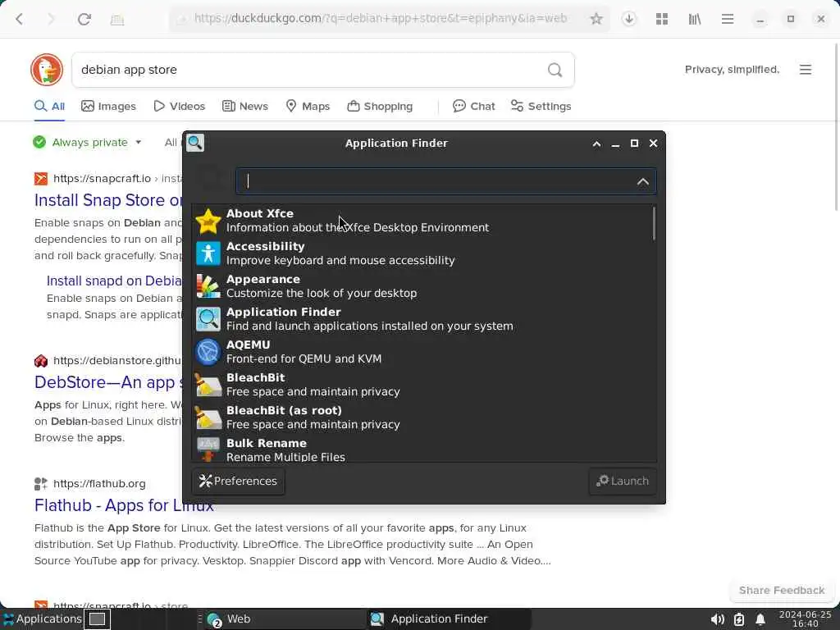
Task: Click the Appearance app icon
Action: click(x=208, y=286)
